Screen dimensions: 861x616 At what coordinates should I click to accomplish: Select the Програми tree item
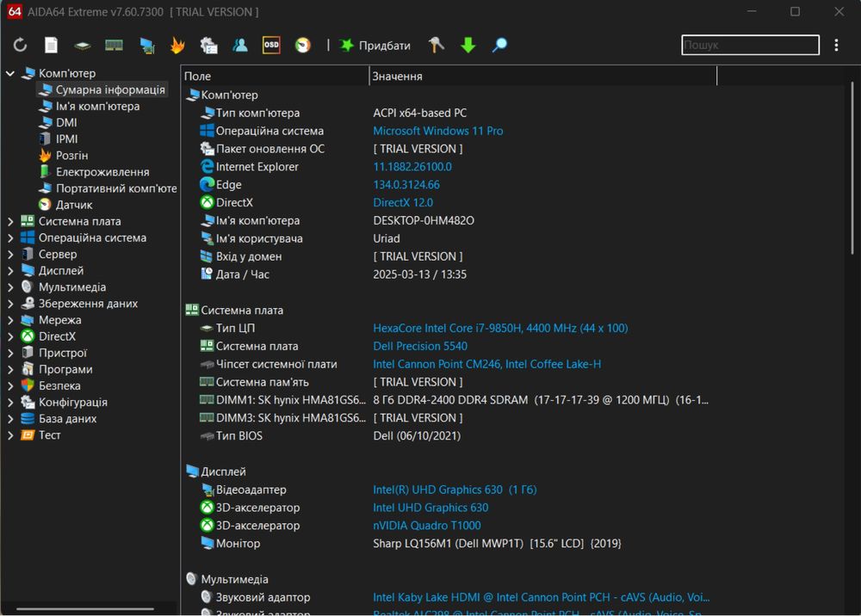tap(65, 369)
